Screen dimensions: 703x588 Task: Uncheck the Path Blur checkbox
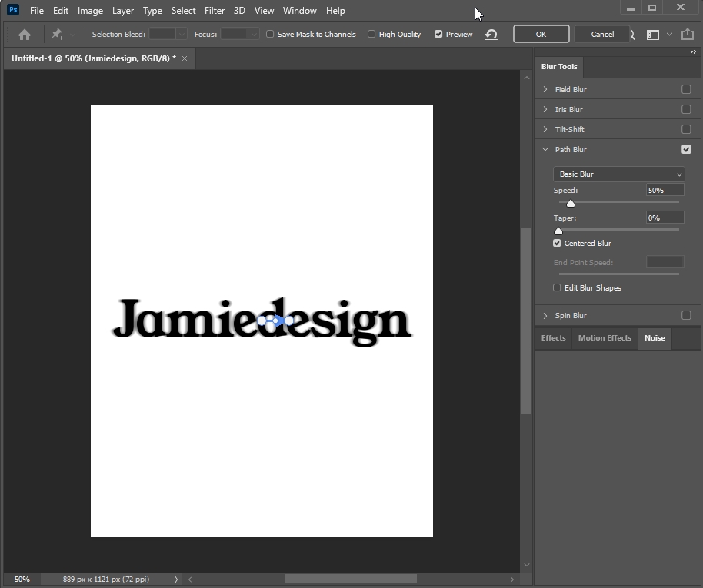686,149
